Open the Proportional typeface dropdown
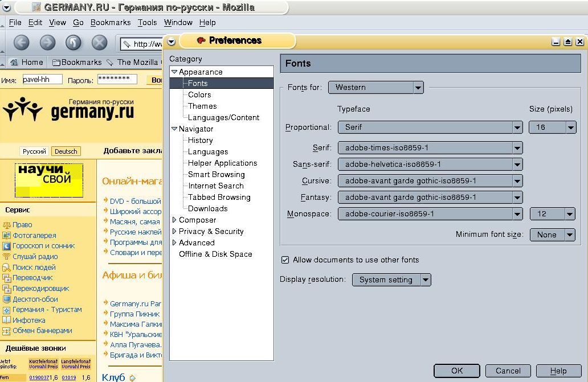Image resolution: width=588 pixels, height=382 pixels. (x=430, y=128)
